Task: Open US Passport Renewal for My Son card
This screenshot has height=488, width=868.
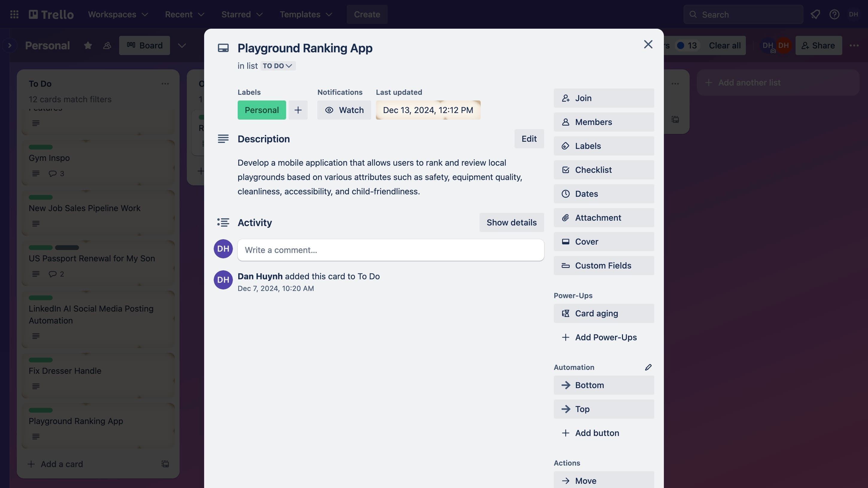Action: click(98, 263)
